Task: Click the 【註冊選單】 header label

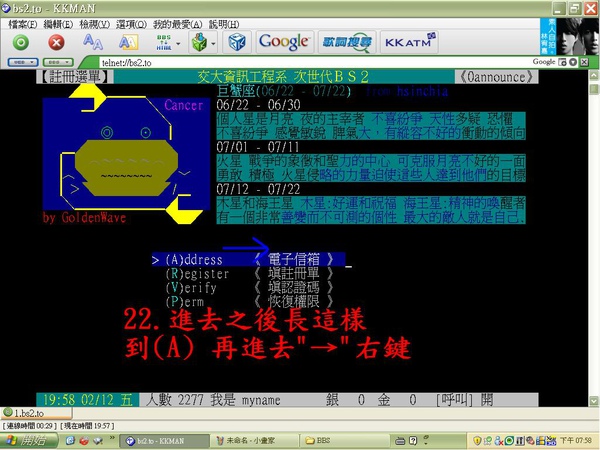Action: [x=75, y=77]
